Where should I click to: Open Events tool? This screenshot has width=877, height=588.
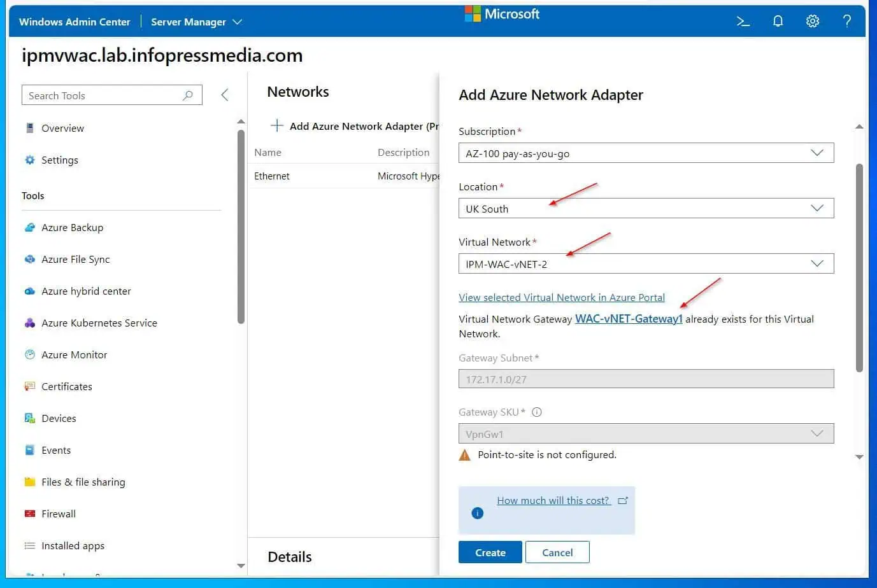pos(56,450)
